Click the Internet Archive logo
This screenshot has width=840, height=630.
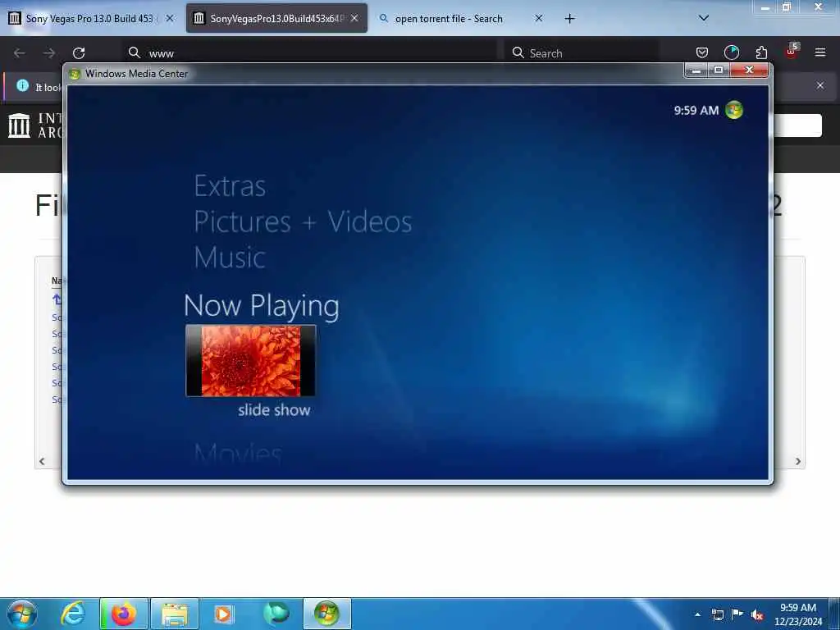(20, 126)
